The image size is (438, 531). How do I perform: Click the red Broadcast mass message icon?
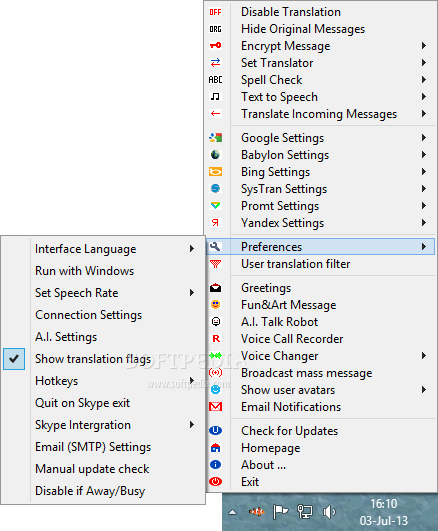pyautogui.click(x=215, y=373)
